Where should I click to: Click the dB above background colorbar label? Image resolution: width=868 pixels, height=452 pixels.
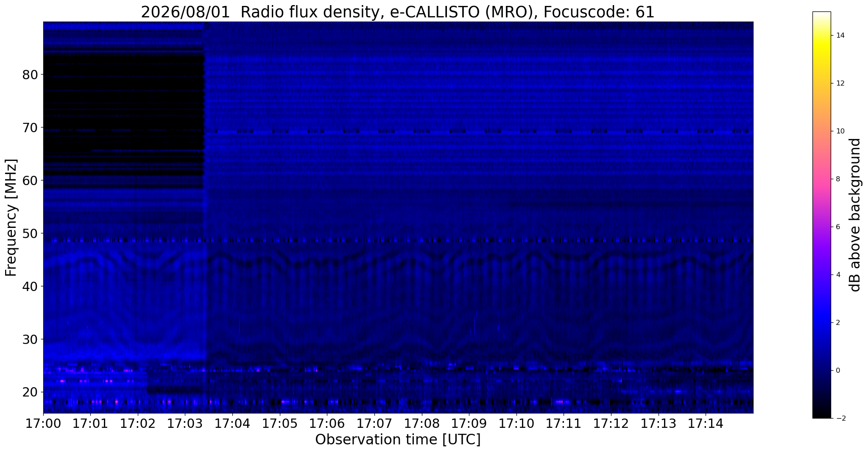(x=855, y=215)
